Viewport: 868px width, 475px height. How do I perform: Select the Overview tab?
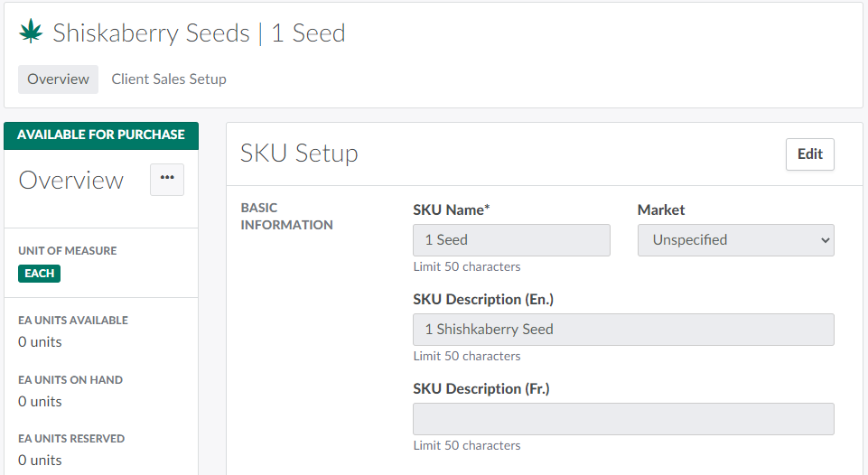coord(58,79)
